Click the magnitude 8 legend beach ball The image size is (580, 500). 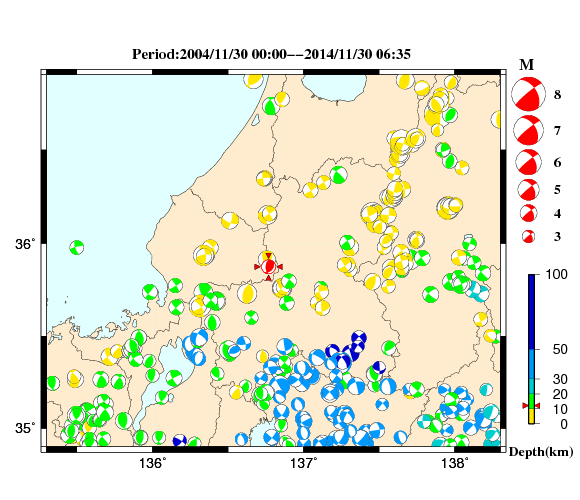(x=528, y=94)
